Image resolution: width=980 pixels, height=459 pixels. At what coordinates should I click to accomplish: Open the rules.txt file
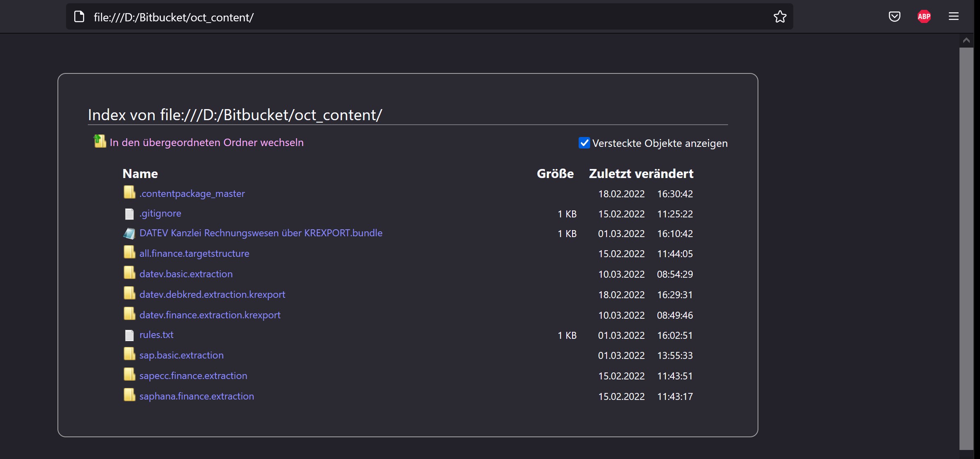[156, 335]
